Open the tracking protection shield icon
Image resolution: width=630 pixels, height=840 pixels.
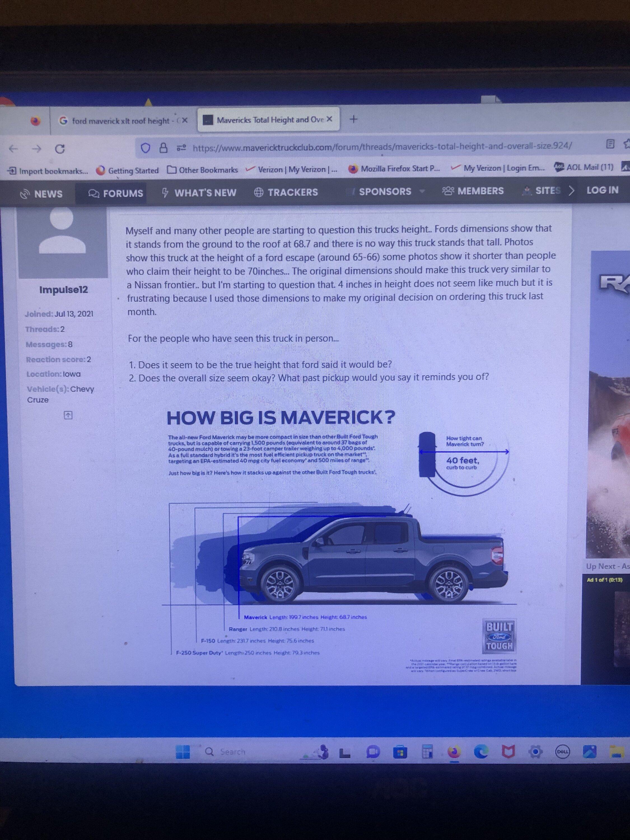pyautogui.click(x=145, y=148)
